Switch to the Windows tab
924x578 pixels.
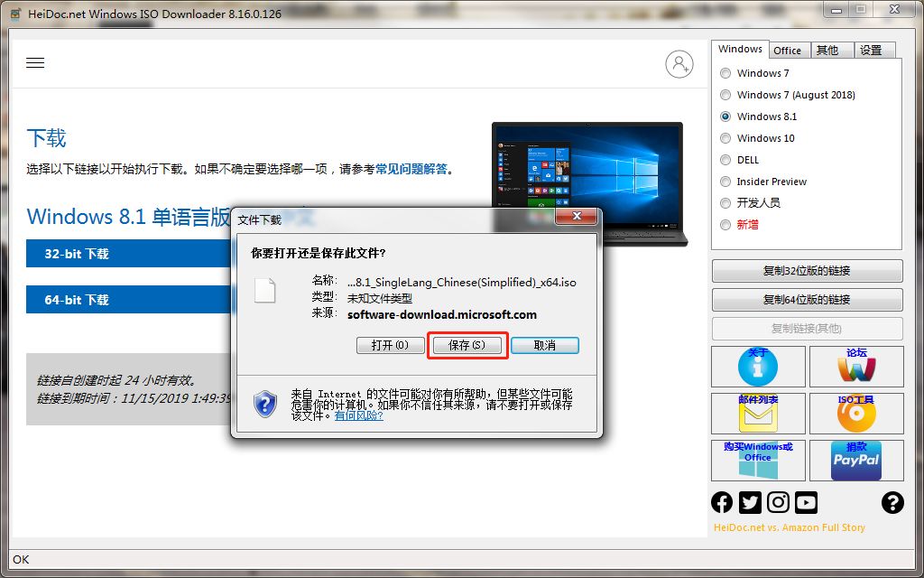pyautogui.click(x=740, y=49)
